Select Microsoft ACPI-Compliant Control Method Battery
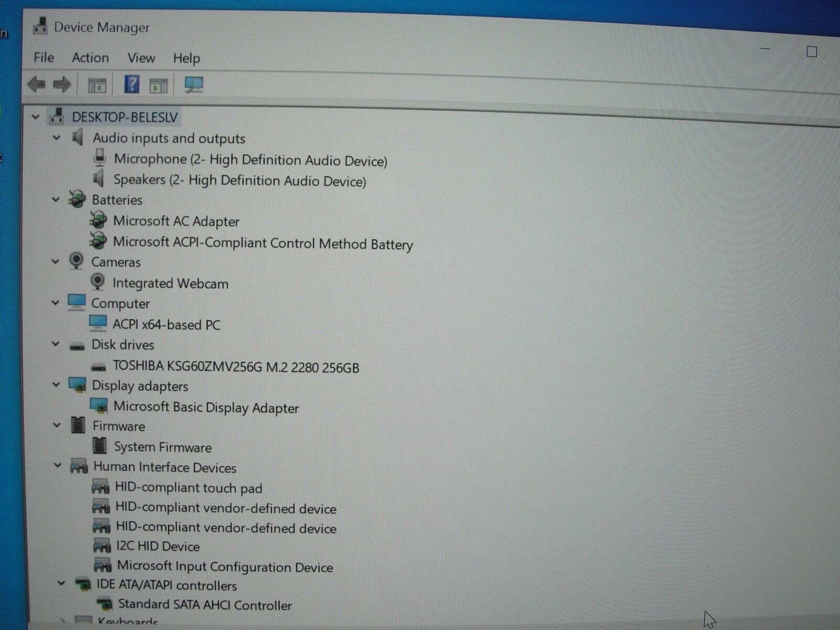 [263, 243]
